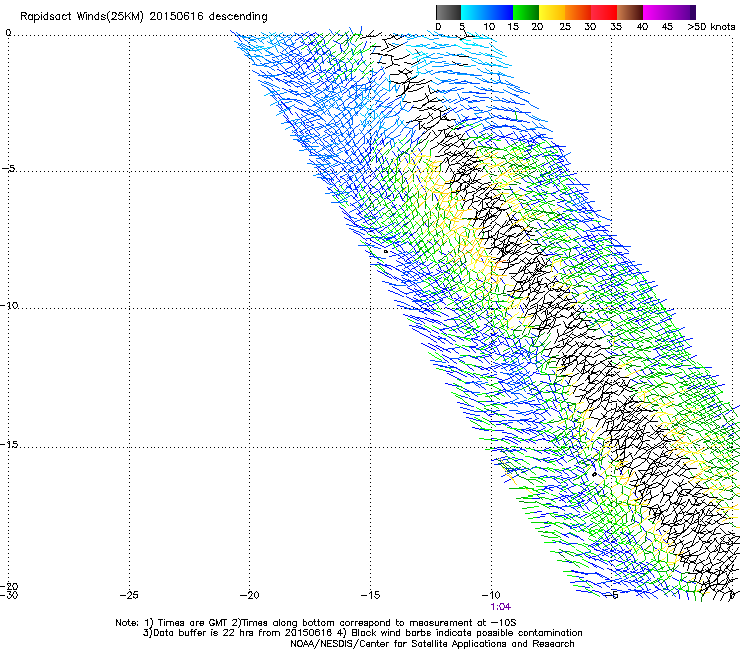Click the '-10' longitude axis label at bottom

[x=491, y=595]
